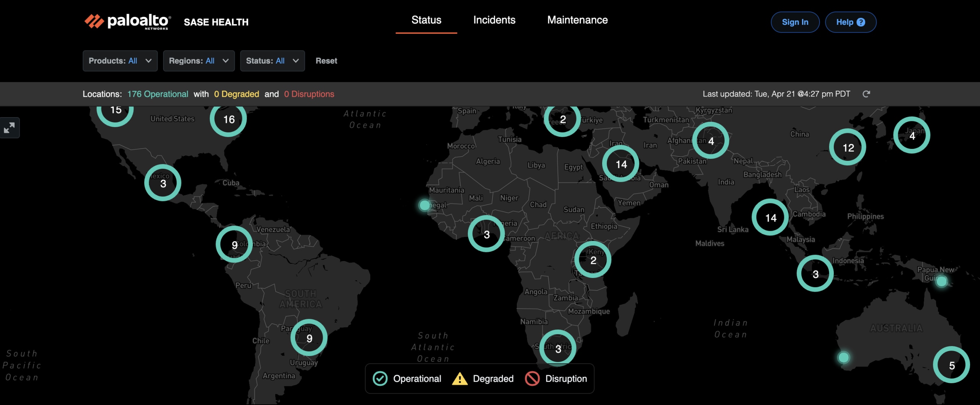Click the Degraded warning triangle legend icon
Image resolution: width=980 pixels, height=405 pixels.
[x=459, y=379]
